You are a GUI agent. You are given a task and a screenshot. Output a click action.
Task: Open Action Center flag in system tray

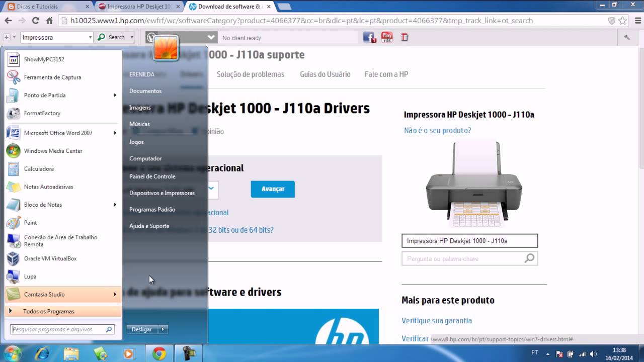point(559,353)
